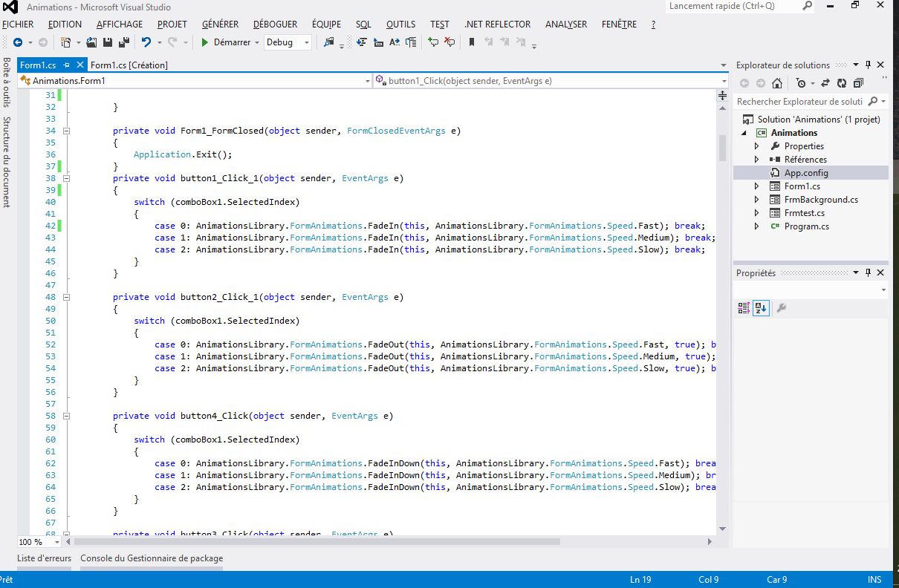Image resolution: width=899 pixels, height=588 pixels.
Task: Click the comment selected lines icon
Action: (432, 42)
